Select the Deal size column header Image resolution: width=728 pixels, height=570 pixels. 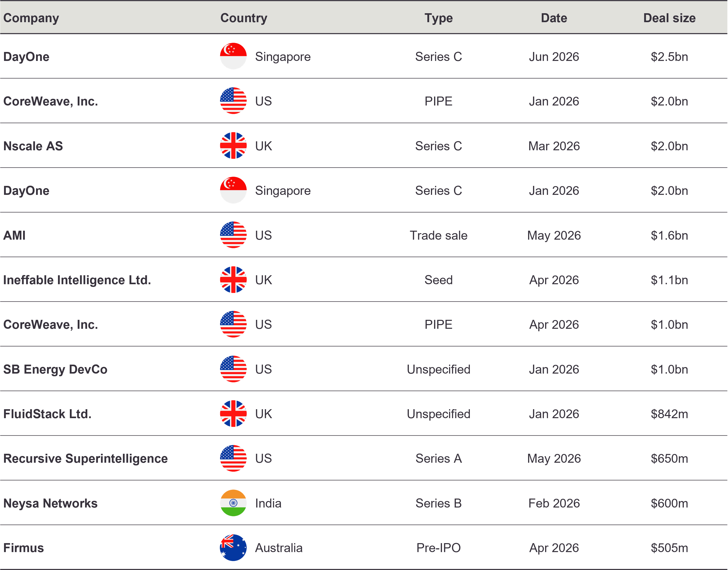click(x=669, y=18)
